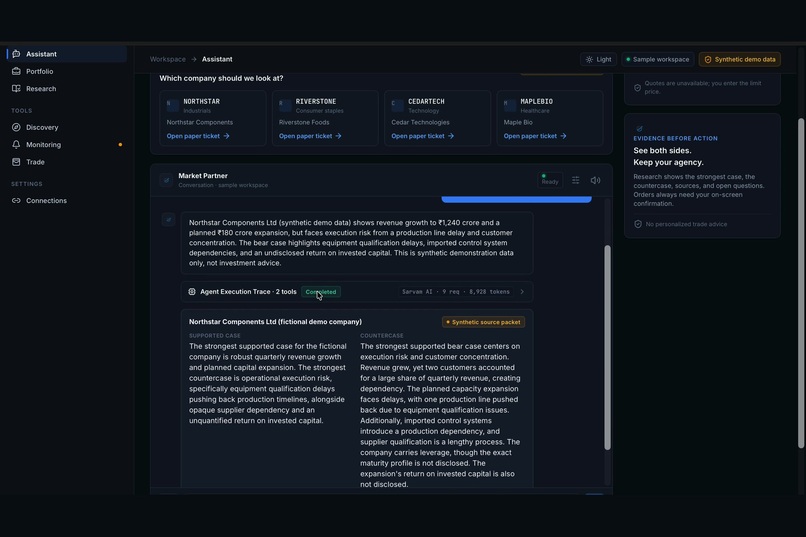Click the Synthetic demo data badge

pyautogui.click(x=740, y=60)
